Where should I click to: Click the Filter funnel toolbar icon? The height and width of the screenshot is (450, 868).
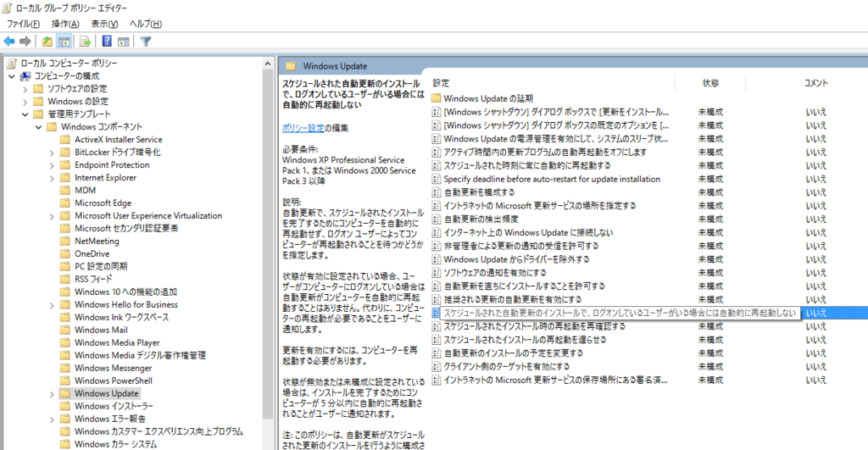(146, 42)
